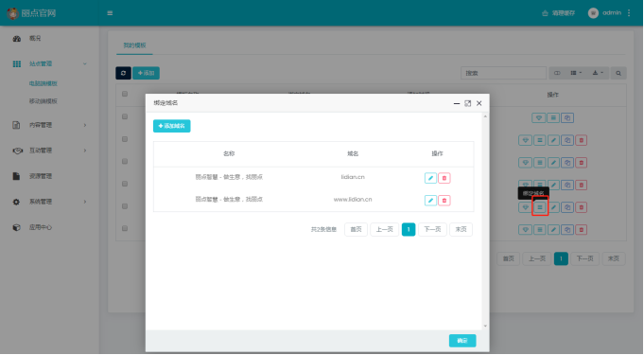Click the bind-domain list icon in the first template row
Image resolution: width=644 pixels, height=355 pixels.
tap(553, 118)
